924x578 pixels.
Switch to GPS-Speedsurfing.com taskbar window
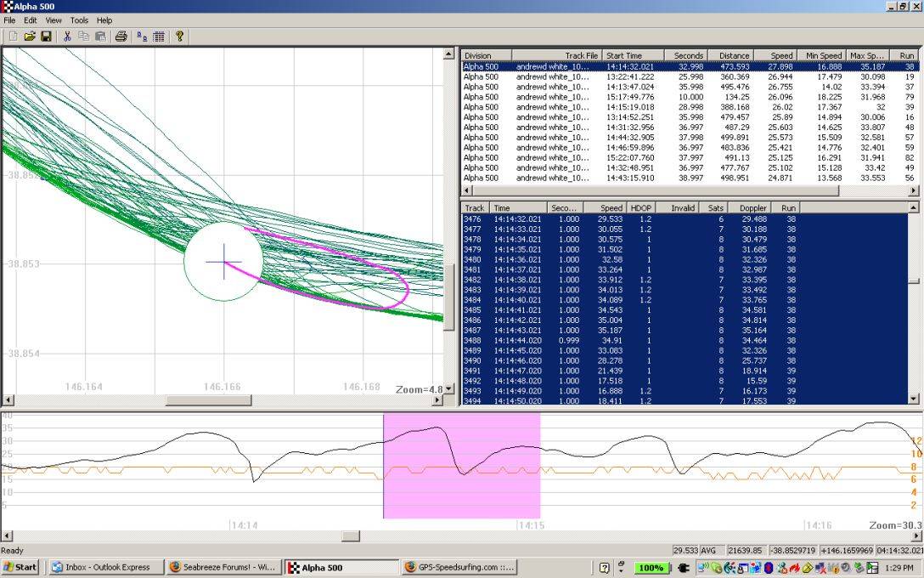[457, 567]
